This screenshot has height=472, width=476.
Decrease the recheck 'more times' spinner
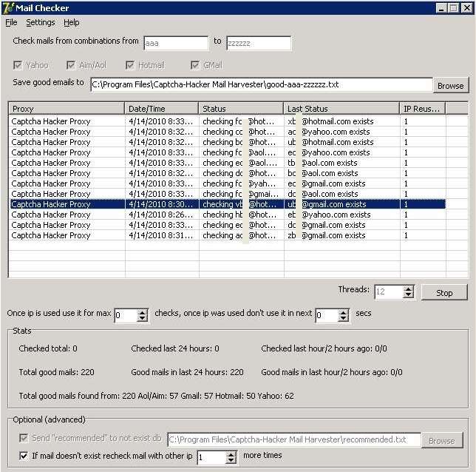coord(231,460)
